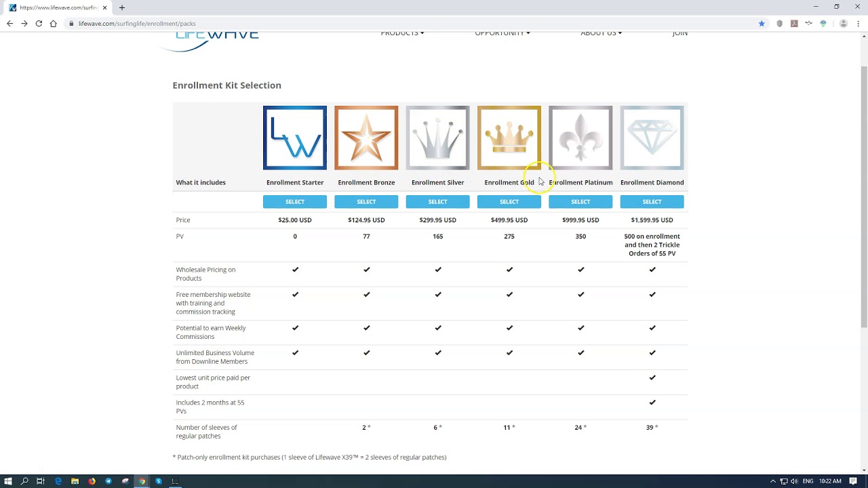Go to browser home page
Image resolution: width=868 pixels, height=488 pixels.
coord(53,23)
